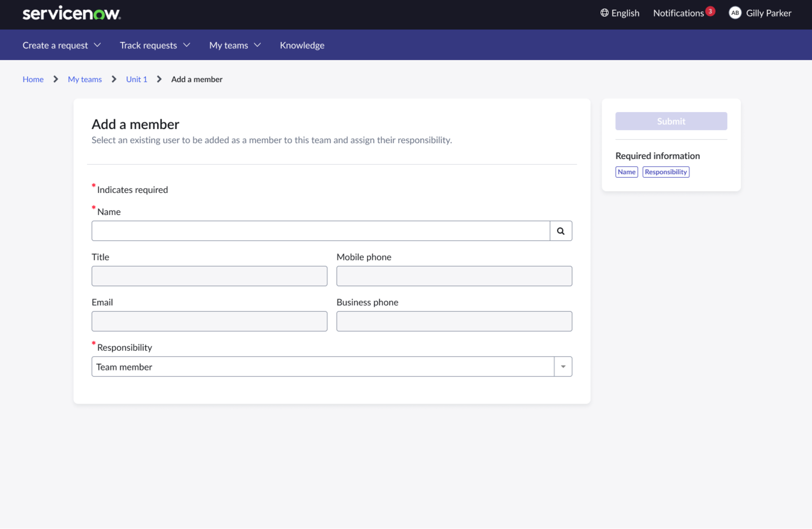Focus the Business phone input field
Viewport: 812px width, 529px height.
pos(454,321)
